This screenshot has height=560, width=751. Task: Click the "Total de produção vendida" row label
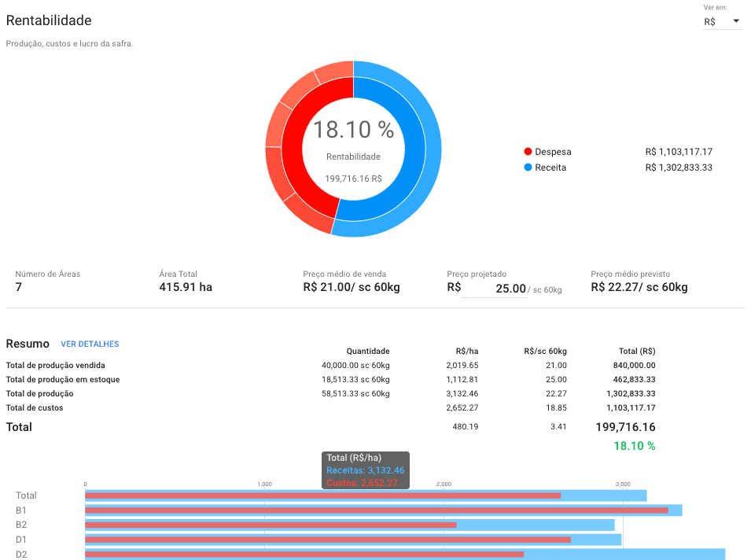point(55,366)
